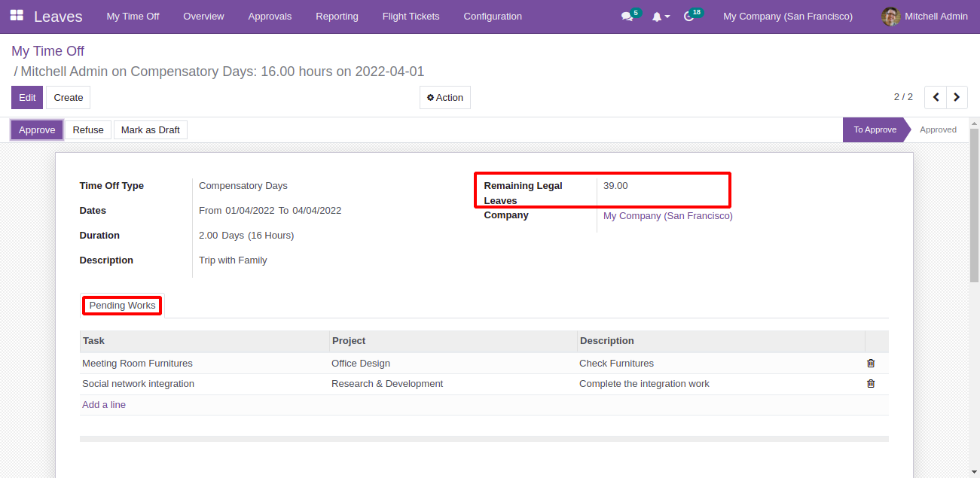The width and height of the screenshot is (980, 478).
Task: Go to the next record arrow
Action: pos(957,97)
